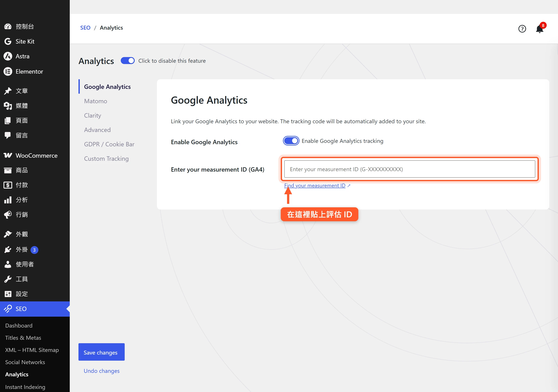Image resolution: width=558 pixels, height=392 pixels.
Task: Click the 行銷 megaphone icon
Action: pos(8,215)
